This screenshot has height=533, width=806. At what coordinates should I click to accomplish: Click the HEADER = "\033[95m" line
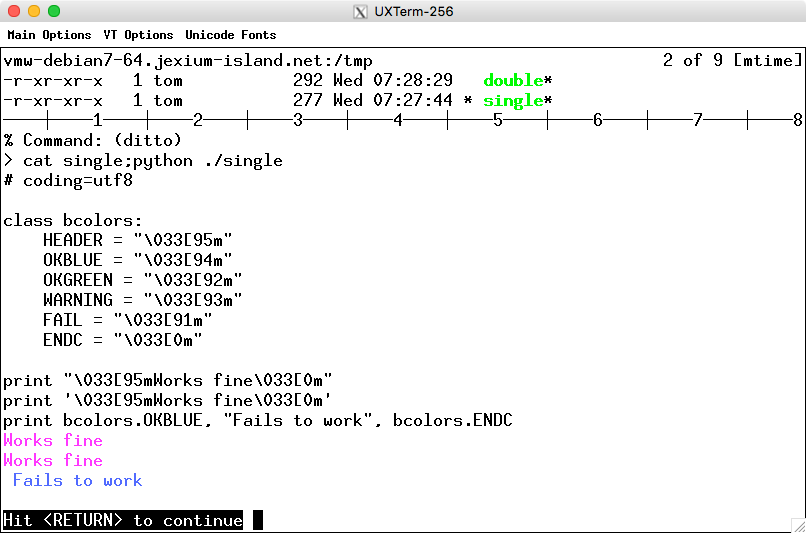tap(138, 241)
